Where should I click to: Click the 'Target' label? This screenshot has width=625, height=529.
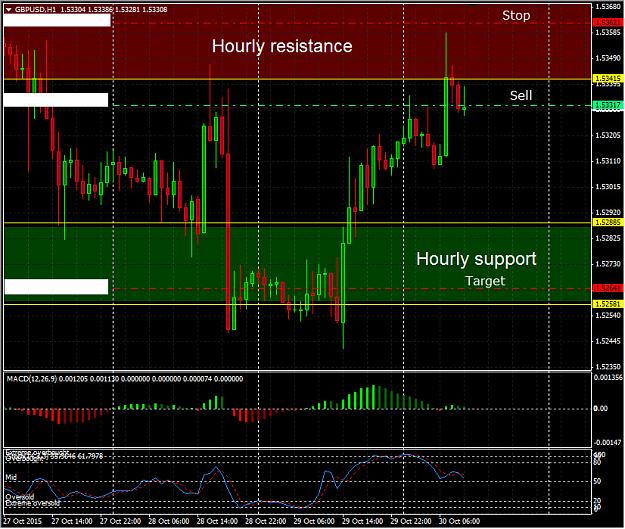pos(485,281)
